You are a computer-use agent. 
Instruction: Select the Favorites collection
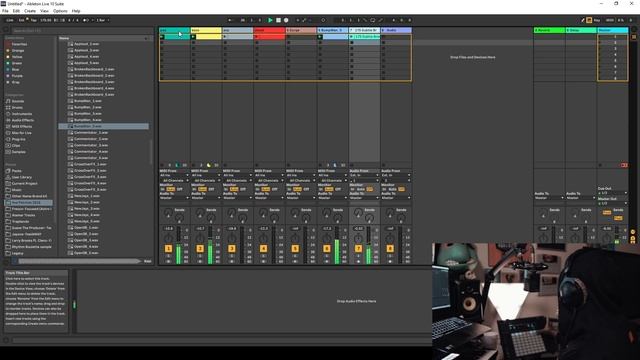pyautogui.click(x=19, y=44)
